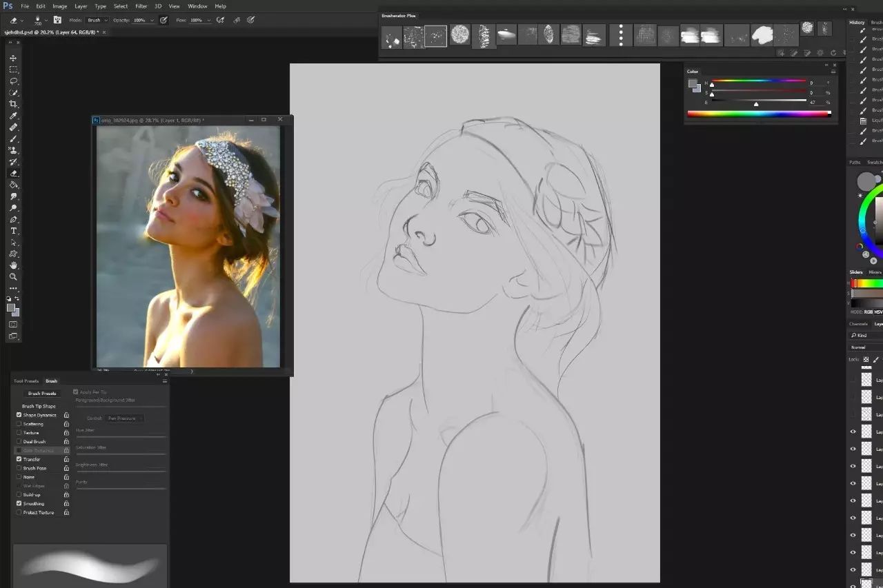
Task: Select the Lasso tool
Action: (13, 81)
